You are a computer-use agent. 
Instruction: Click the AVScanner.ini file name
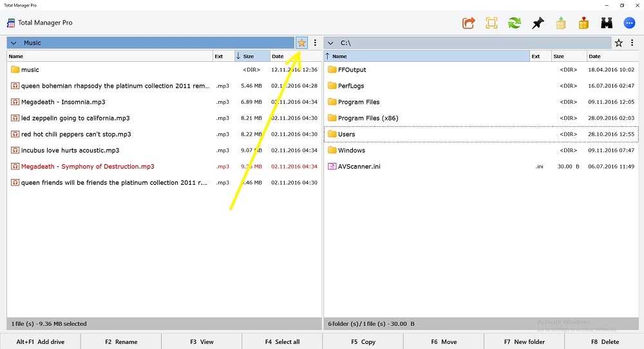click(359, 166)
